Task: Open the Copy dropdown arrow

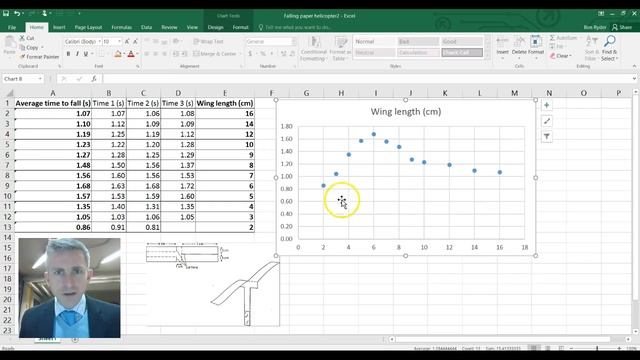Action: pos(42,48)
